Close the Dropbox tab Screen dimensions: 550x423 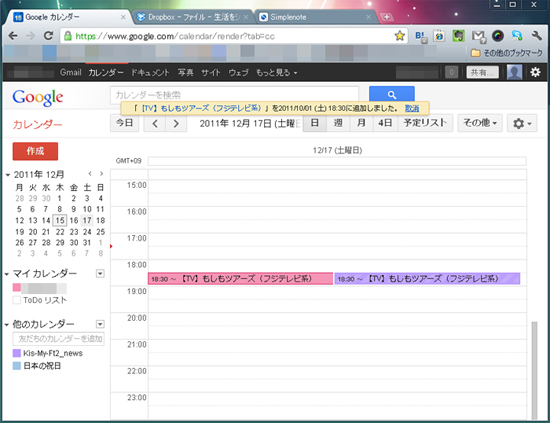246,17
